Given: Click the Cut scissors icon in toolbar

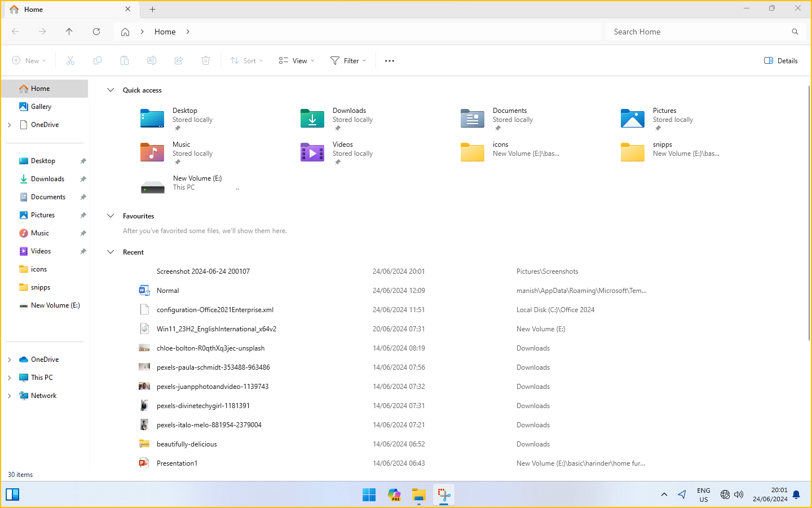Looking at the screenshot, I should (x=70, y=60).
